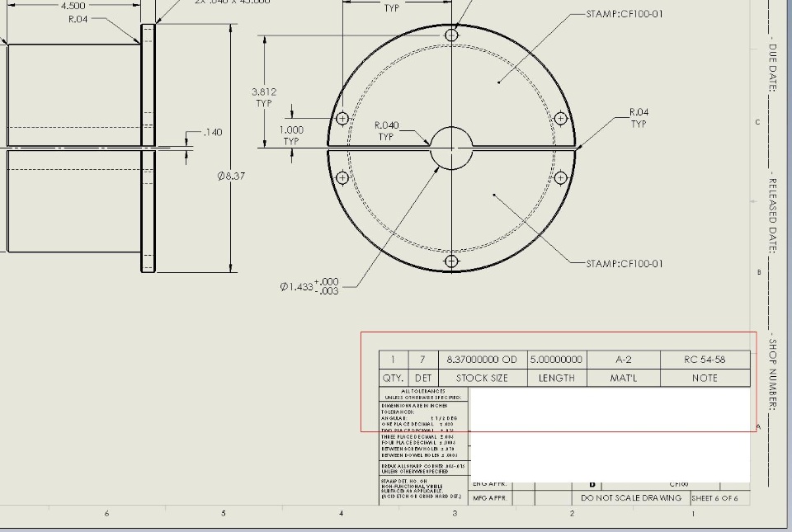Click the SHEET 6 OF 6 label
792x532 pixels.
point(714,498)
